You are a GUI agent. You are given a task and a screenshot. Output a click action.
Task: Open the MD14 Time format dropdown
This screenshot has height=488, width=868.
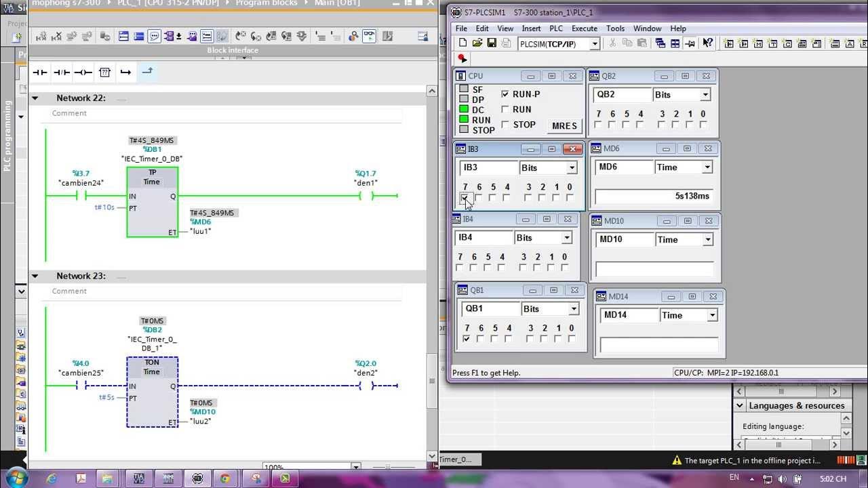click(x=712, y=315)
